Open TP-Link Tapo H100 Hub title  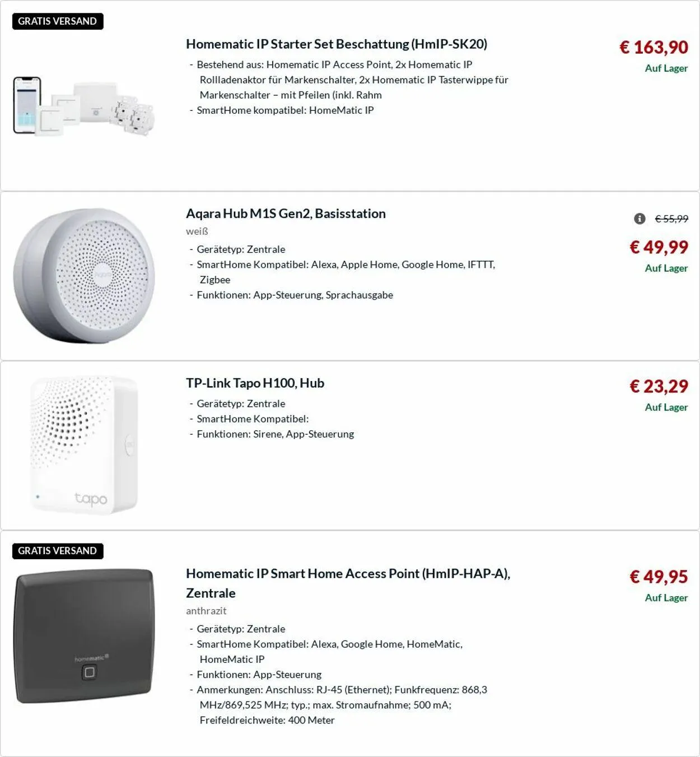coord(255,383)
